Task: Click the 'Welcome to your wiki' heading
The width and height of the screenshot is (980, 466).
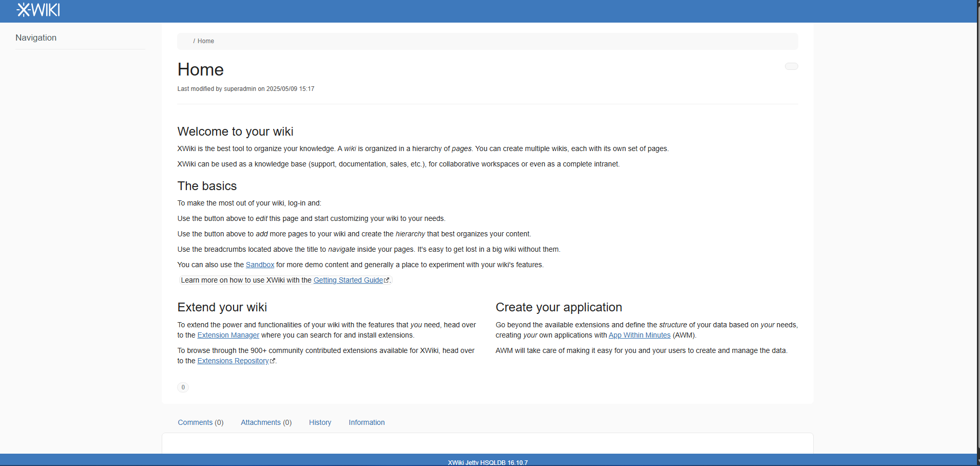Action: (x=235, y=132)
